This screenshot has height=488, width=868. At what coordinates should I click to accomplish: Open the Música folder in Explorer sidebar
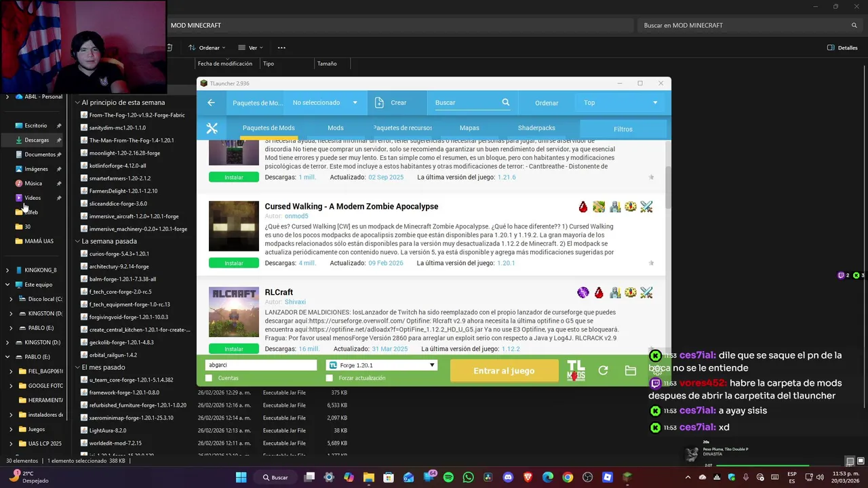point(33,183)
